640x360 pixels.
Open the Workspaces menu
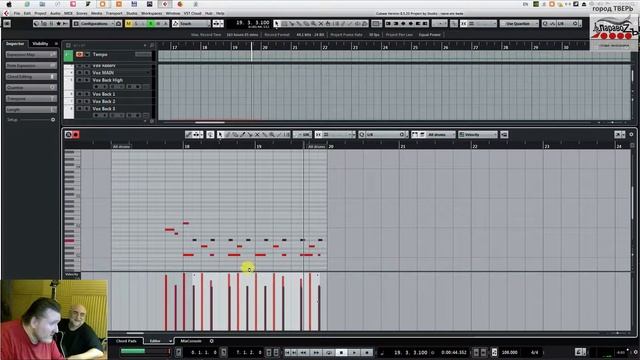151,13
